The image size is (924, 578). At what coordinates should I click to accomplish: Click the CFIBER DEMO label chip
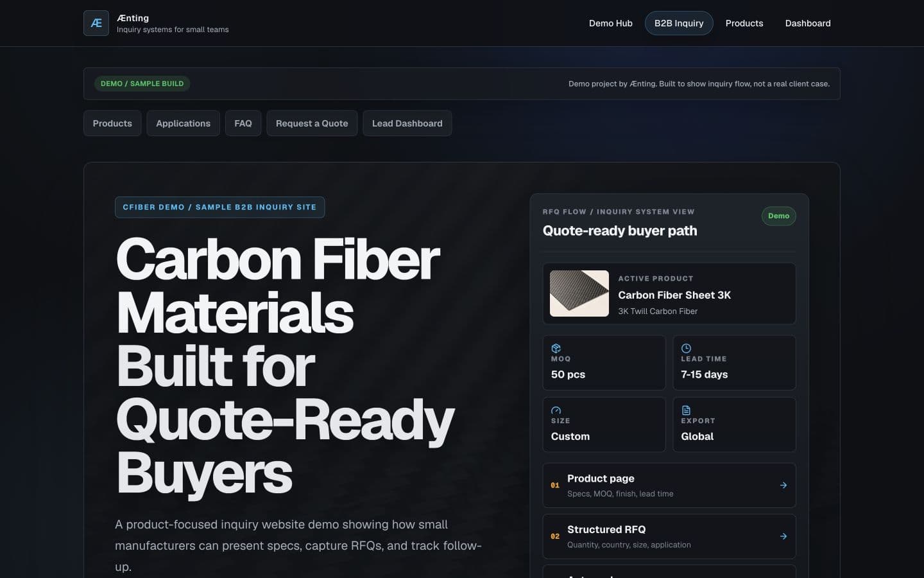pos(219,207)
